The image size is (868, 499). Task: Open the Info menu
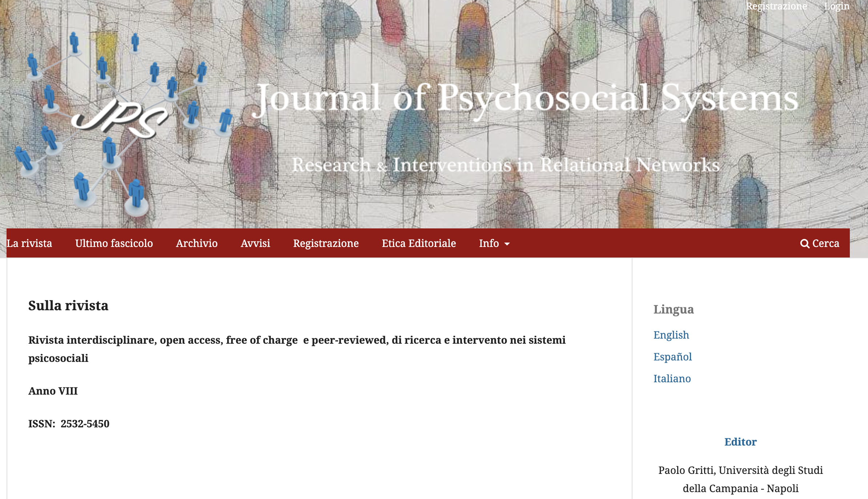(489, 243)
